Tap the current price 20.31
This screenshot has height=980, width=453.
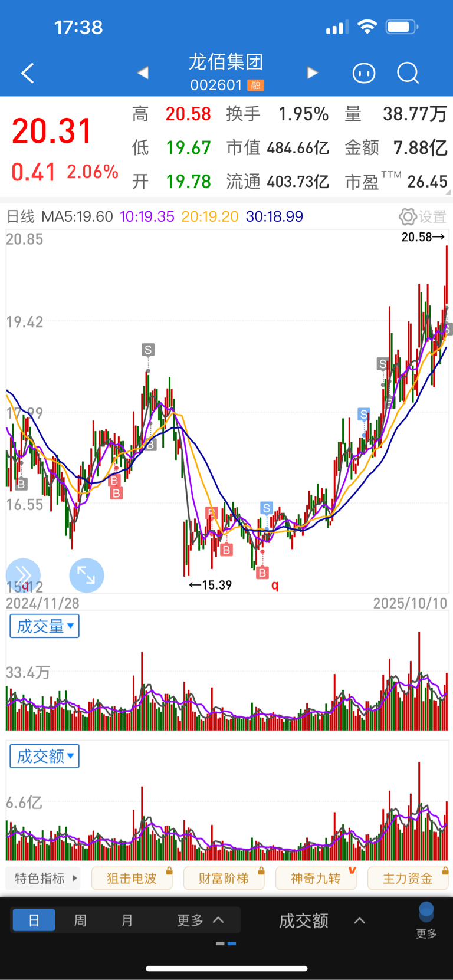tap(52, 131)
